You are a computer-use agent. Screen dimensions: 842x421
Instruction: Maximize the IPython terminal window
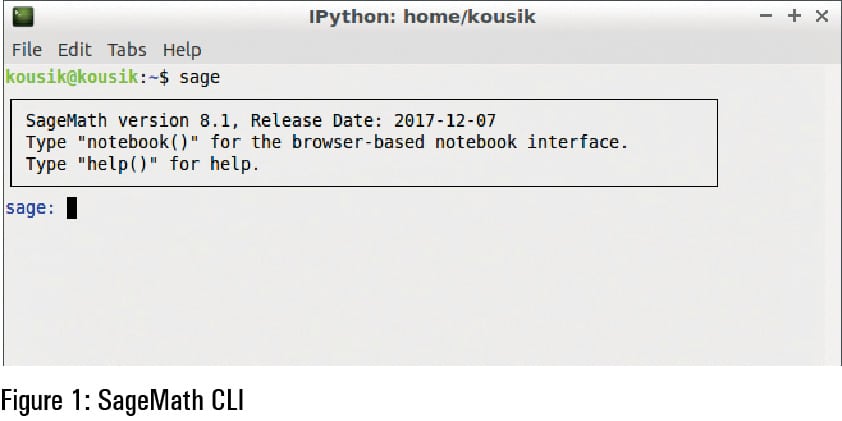click(795, 16)
